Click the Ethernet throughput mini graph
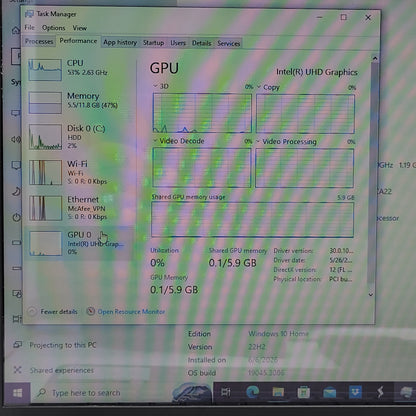 pyautogui.click(x=45, y=208)
